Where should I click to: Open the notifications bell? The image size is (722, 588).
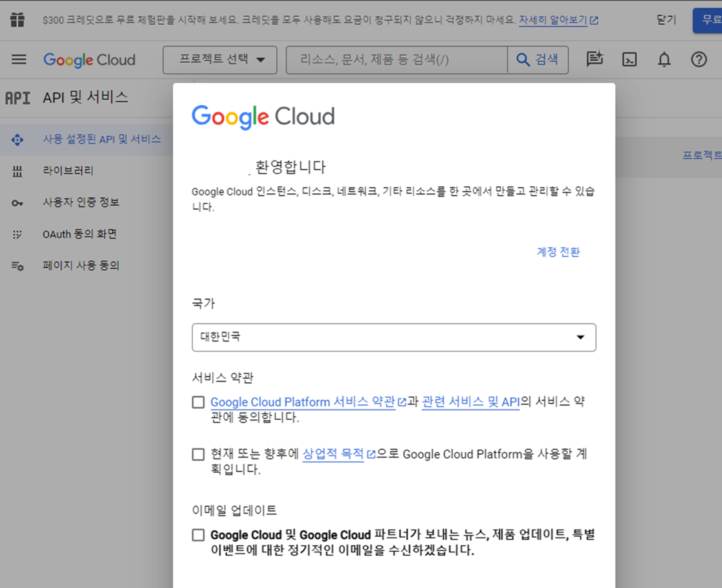tap(664, 60)
